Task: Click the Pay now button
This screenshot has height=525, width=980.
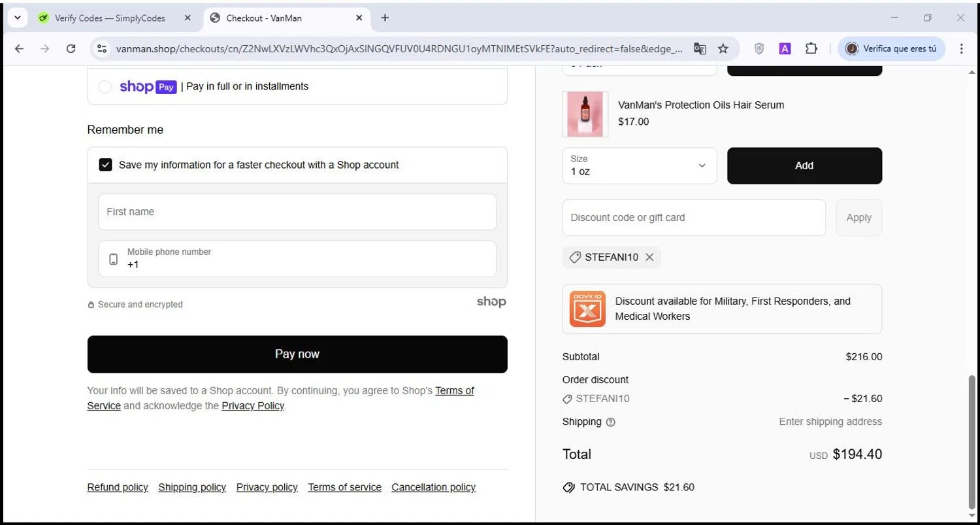Action: point(297,354)
